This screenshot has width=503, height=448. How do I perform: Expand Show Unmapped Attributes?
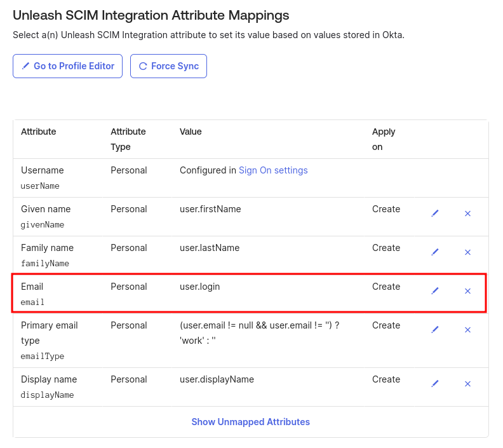(x=251, y=422)
